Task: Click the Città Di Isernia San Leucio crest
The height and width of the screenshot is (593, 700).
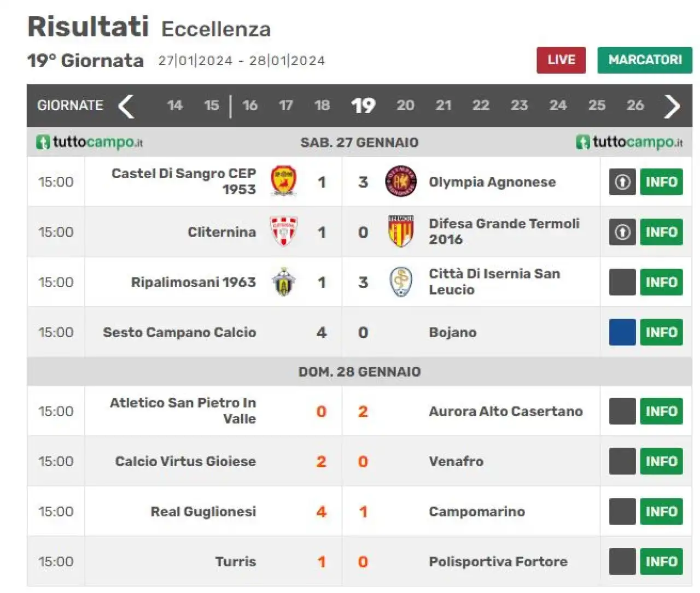Action: pos(401,282)
